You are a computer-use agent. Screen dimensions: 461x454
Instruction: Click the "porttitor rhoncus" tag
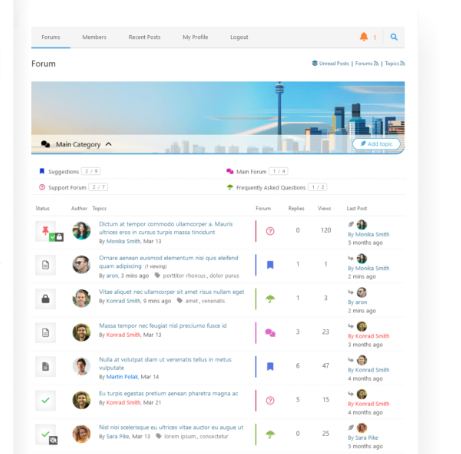tap(184, 276)
